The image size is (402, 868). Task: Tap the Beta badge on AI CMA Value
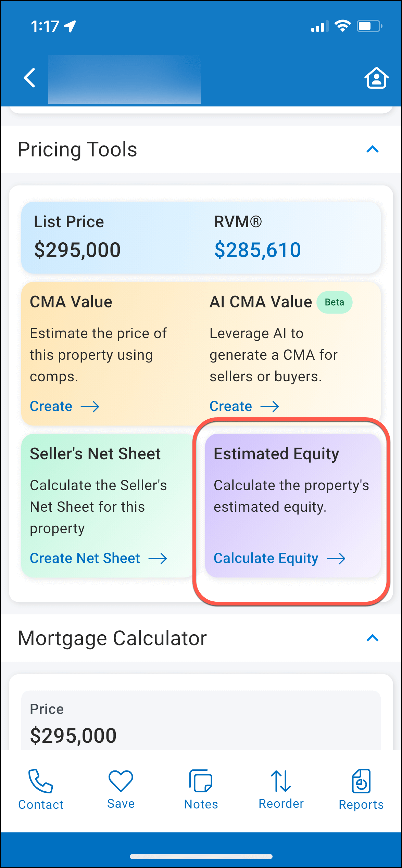point(335,302)
